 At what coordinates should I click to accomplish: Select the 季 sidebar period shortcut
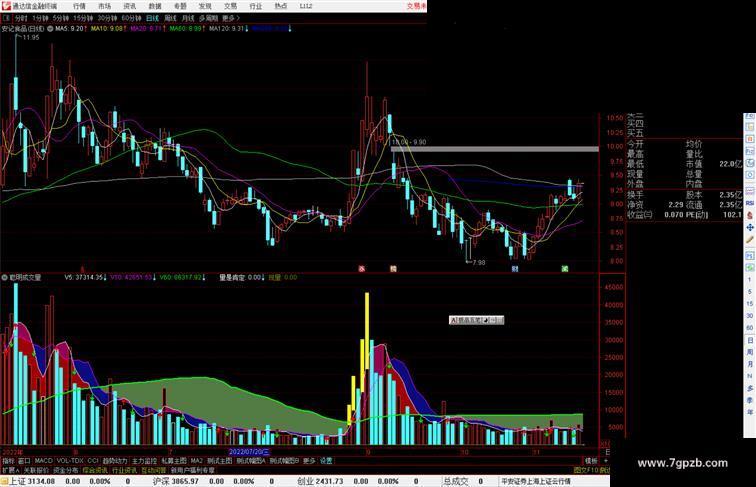pyautogui.click(x=750, y=400)
